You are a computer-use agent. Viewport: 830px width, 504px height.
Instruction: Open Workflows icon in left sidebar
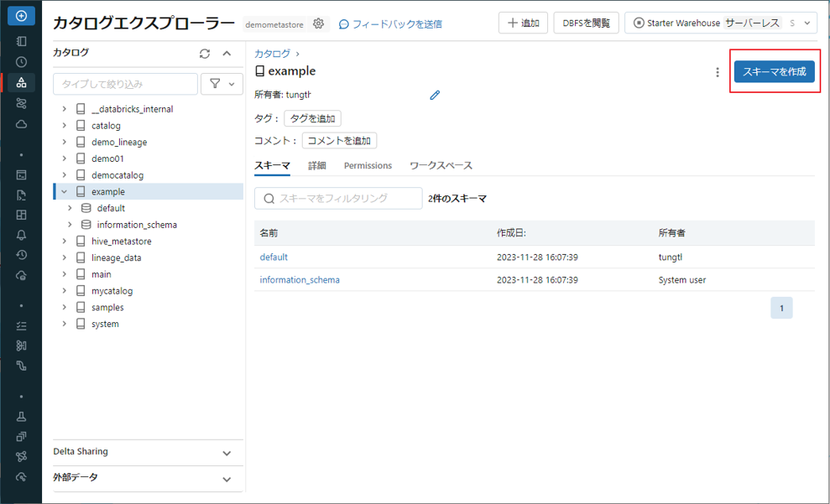point(21,103)
